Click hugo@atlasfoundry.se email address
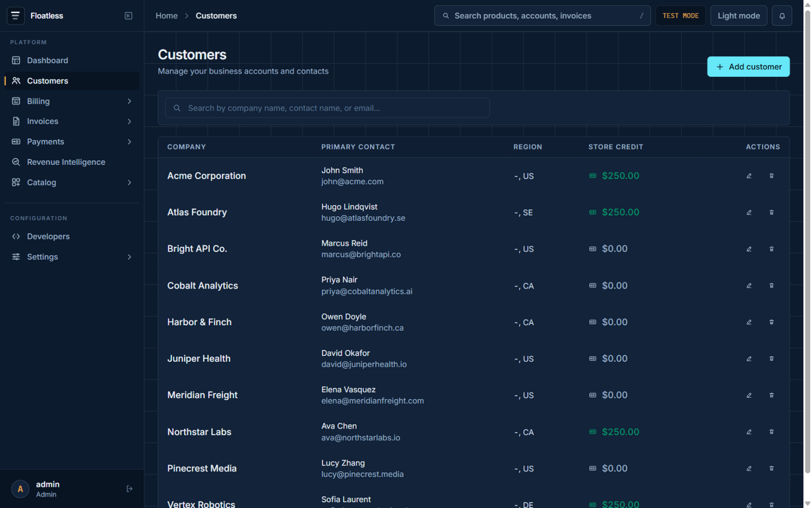Screen dimensions: 812x508 click(363, 218)
